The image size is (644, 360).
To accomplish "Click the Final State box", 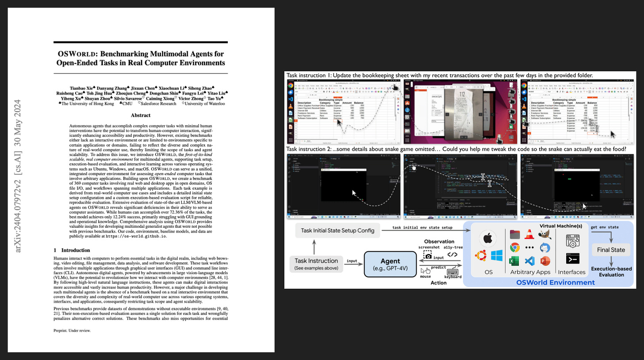I will pyautogui.click(x=611, y=250).
